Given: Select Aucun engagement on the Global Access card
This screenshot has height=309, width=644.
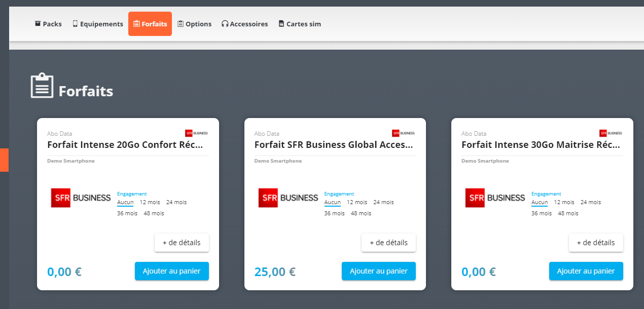Looking at the screenshot, I should [333, 202].
